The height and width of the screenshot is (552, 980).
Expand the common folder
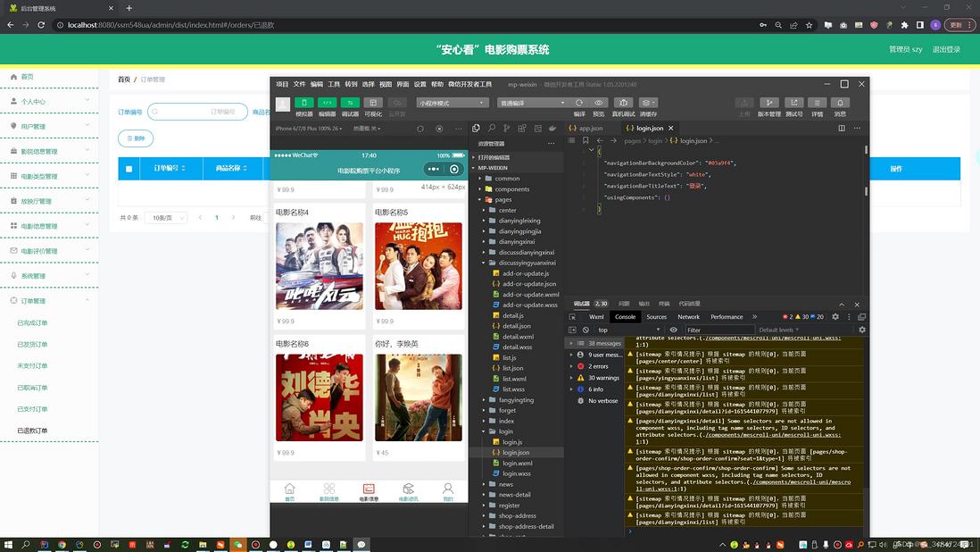[x=507, y=179]
